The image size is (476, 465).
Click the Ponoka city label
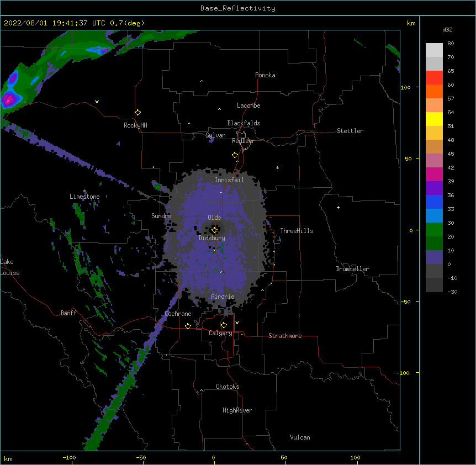click(265, 75)
